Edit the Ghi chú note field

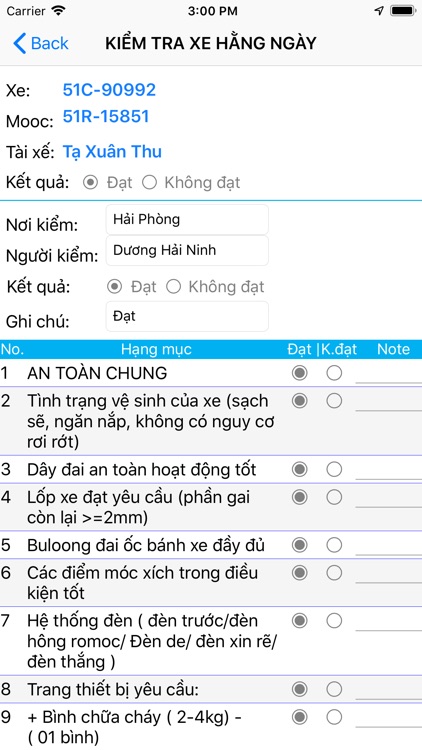click(x=187, y=316)
